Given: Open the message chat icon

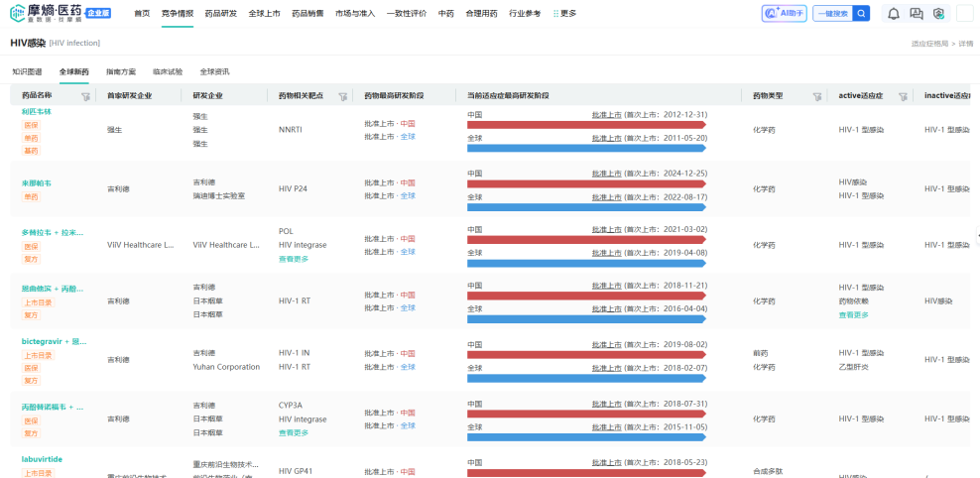Looking at the screenshot, I should tap(916, 14).
